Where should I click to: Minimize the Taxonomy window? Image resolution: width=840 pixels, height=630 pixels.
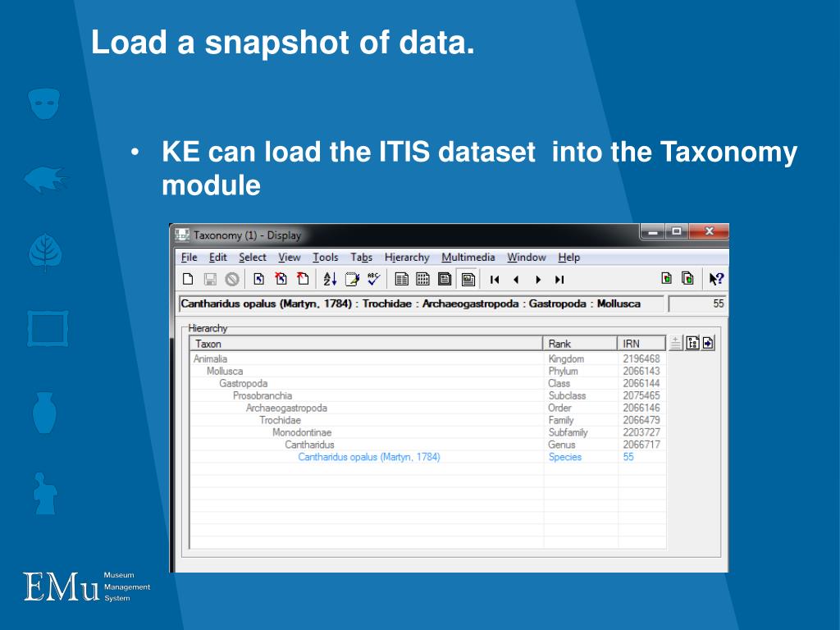[653, 231]
